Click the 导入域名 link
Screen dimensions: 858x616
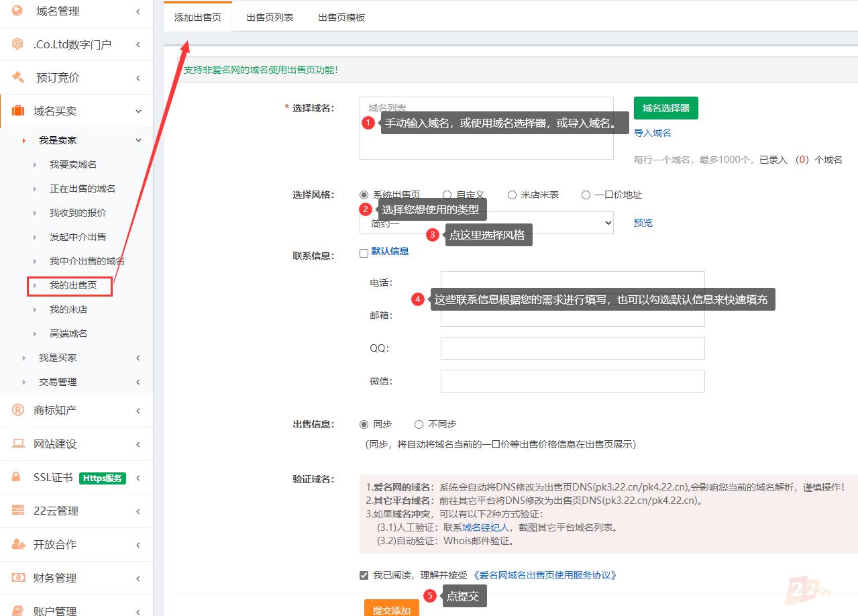[x=652, y=133]
